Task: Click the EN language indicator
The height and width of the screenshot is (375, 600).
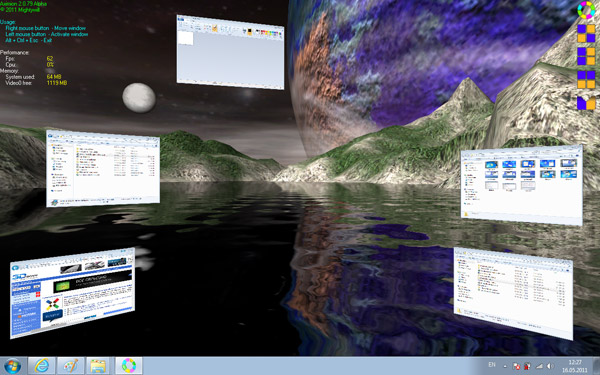Action: [x=492, y=365]
